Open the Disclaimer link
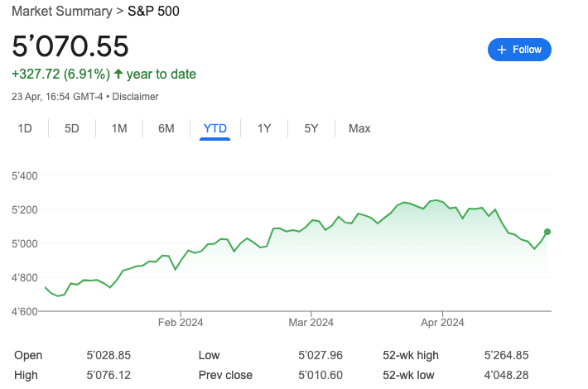The height and width of the screenshot is (389, 588). tap(135, 97)
